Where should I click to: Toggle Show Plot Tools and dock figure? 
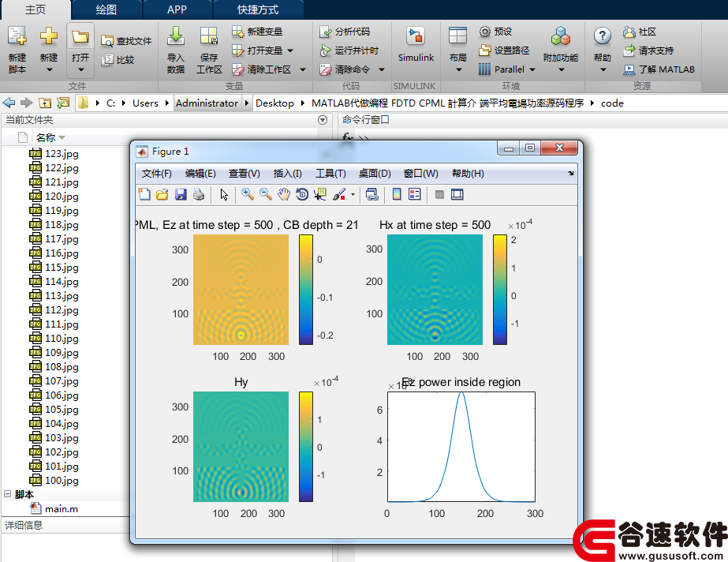click(x=457, y=194)
